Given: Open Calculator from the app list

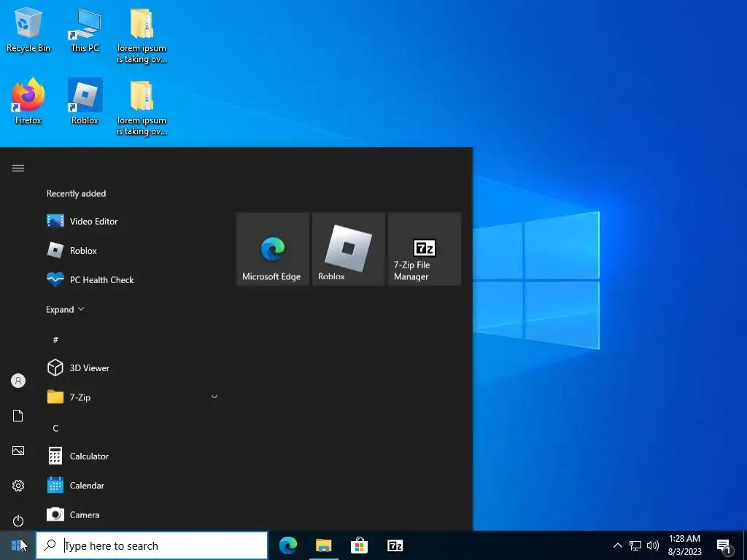Looking at the screenshot, I should 133,456.
